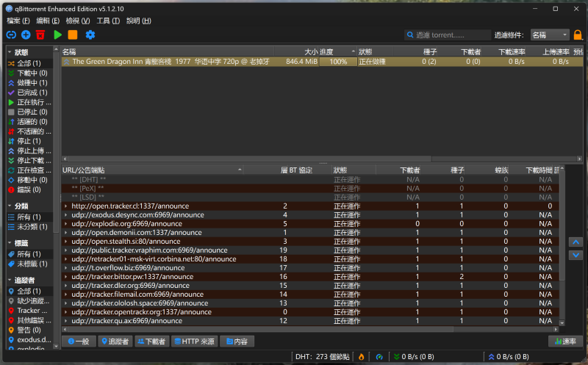This screenshot has width=588, height=365.
Task: Open the 工具 (T) menu
Action: pyautogui.click(x=108, y=21)
